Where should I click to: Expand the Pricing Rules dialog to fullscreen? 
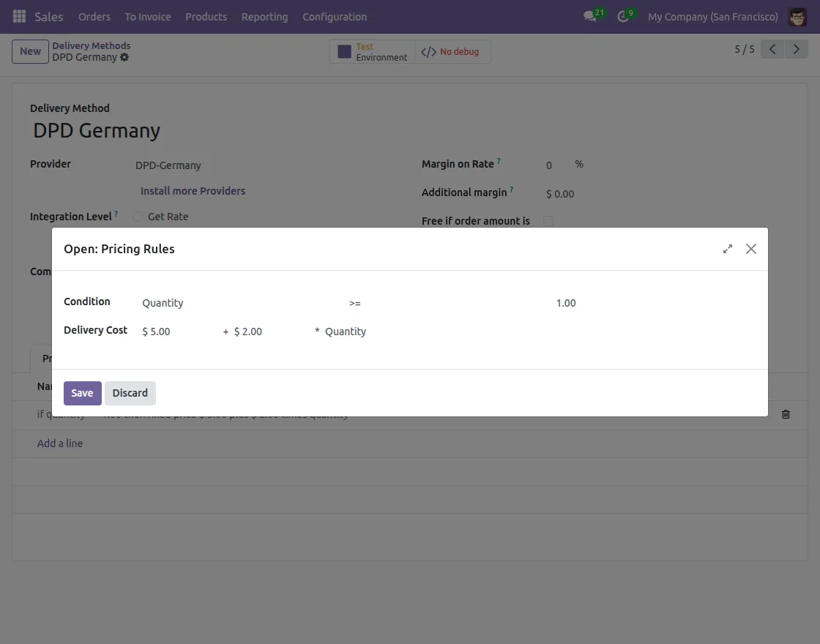coord(728,249)
